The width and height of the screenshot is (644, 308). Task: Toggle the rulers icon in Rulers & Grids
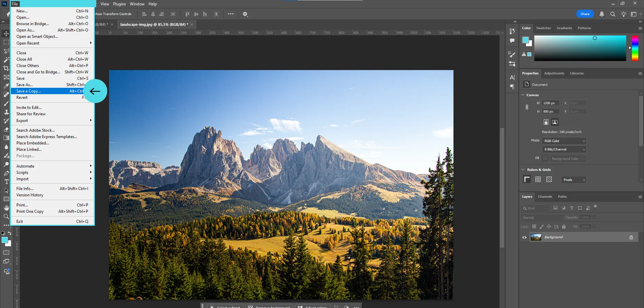[x=527, y=179]
